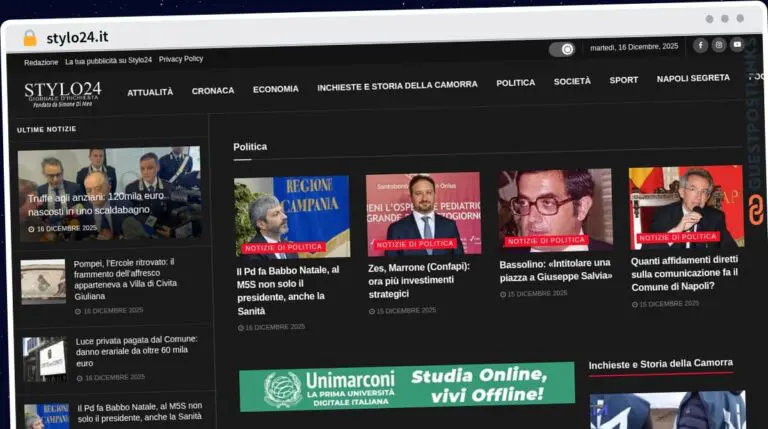768x429 pixels.
Task: Navigate to the Sport section
Action: tap(623, 80)
